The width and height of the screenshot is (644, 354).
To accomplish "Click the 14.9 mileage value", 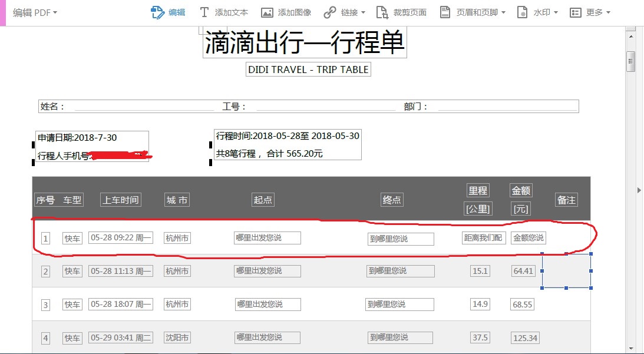I will 480,305.
